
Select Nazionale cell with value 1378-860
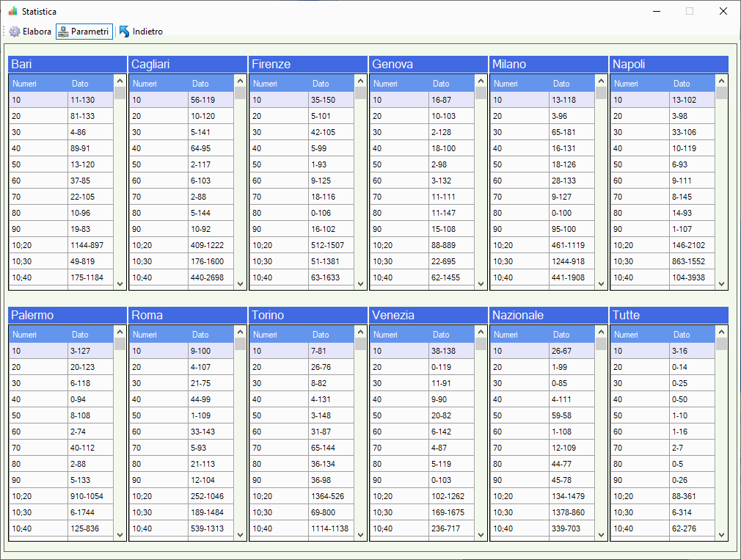pyautogui.click(x=572, y=512)
